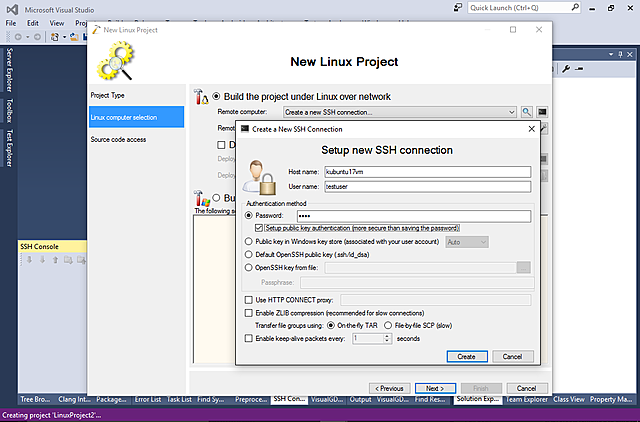Open right panel window position dropdown arrow
This screenshot has height=422, width=640.
(x=611, y=54)
